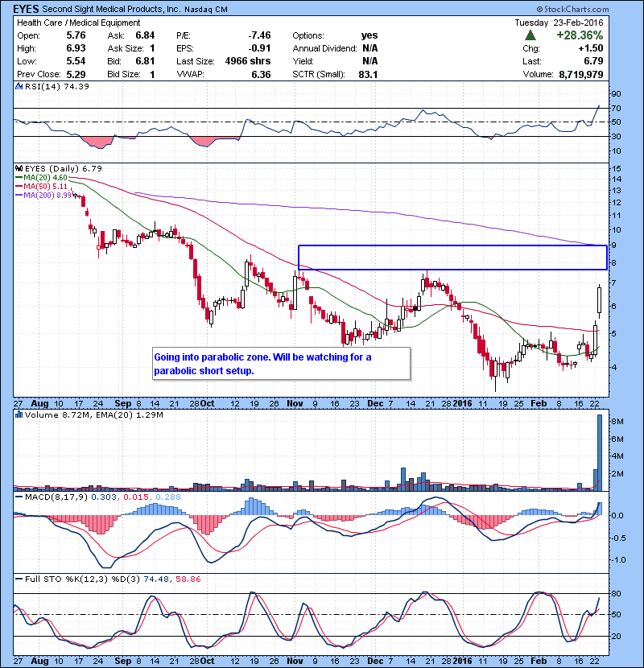Click the date 'Tuesday 23-Feb-2016'
The width and height of the screenshot is (644, 668).
559,23
